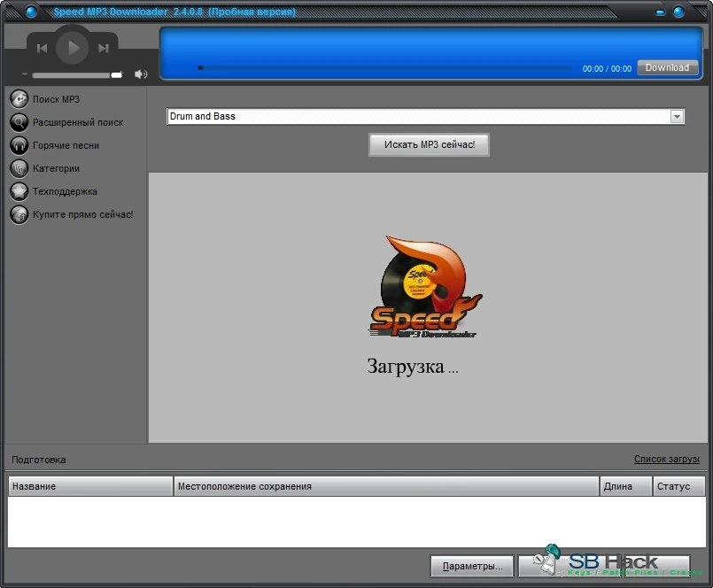The image size is (713, 588).
Task: Open Поиск MP3 disc icon
Action: point(19,99)
